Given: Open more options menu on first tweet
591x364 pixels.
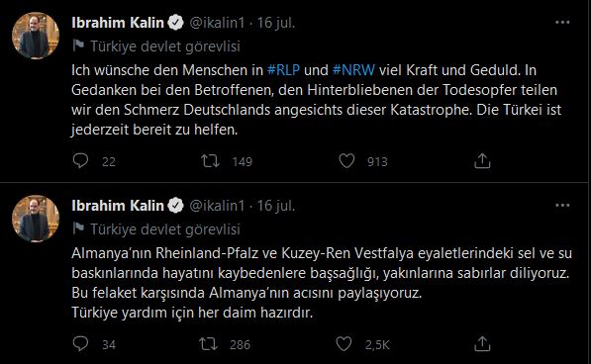Looking at the screenshot, I should click(x=562, y=23).
